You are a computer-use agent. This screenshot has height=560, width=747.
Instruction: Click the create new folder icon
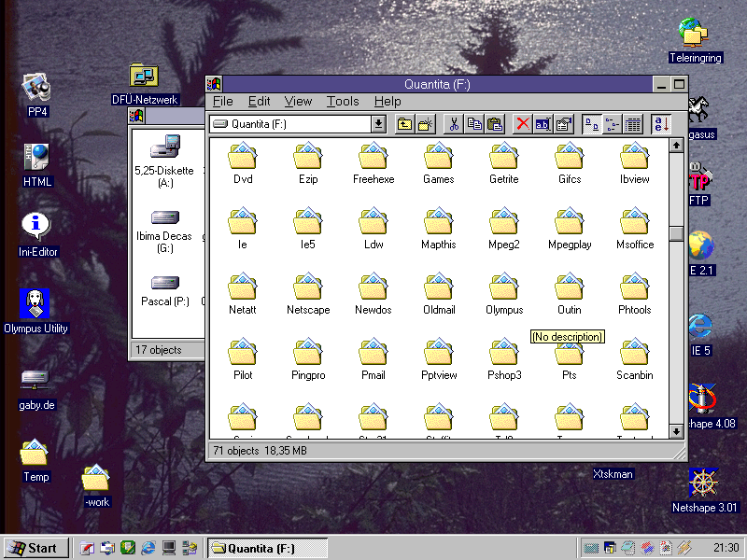click(x=426, y=124)
